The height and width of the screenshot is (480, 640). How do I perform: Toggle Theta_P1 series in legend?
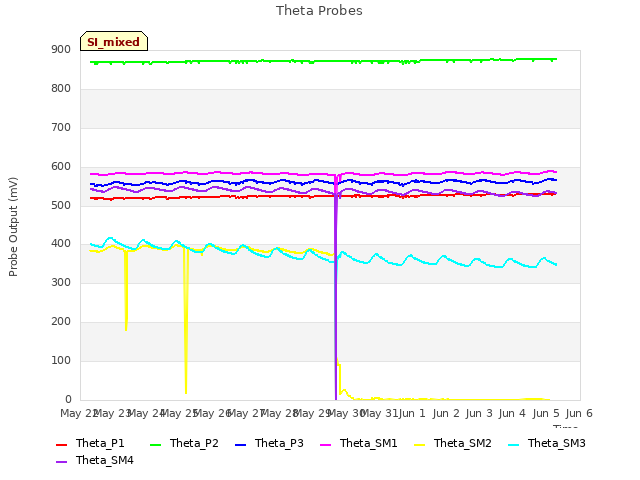(90, 443)
